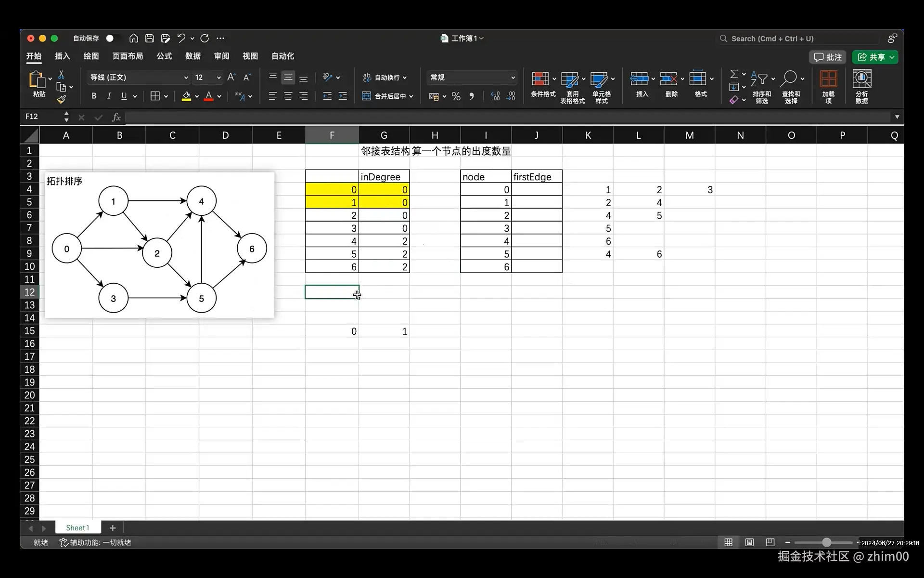Click the Insert Function fx icon

point(116,117)
